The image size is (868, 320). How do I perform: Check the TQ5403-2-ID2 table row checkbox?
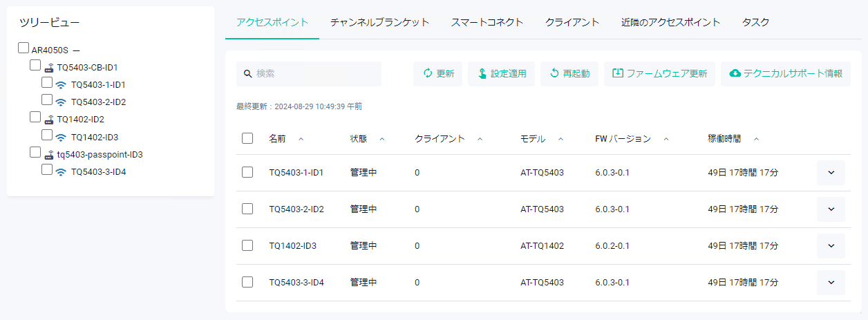pyautogui.click(x=247, y=209)
